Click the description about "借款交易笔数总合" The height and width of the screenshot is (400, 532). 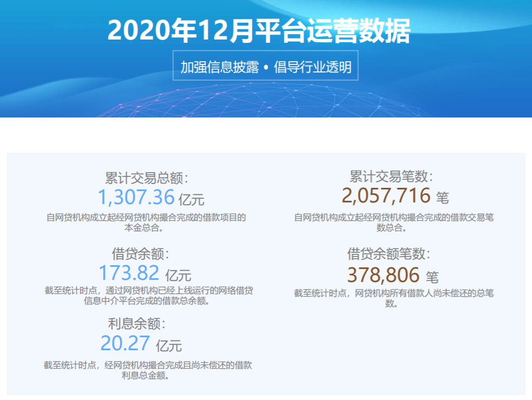click(x=394, y=222)
